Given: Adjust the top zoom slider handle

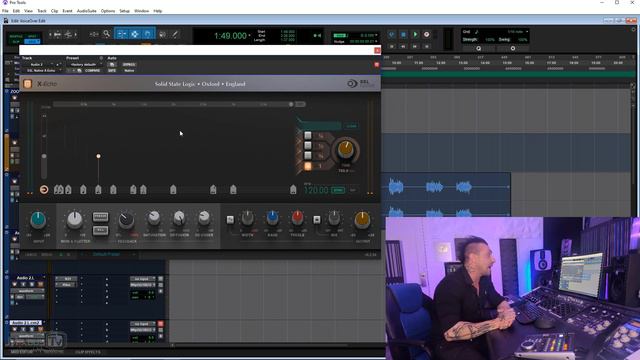Looking at the screenshot, I should (291, 104).
